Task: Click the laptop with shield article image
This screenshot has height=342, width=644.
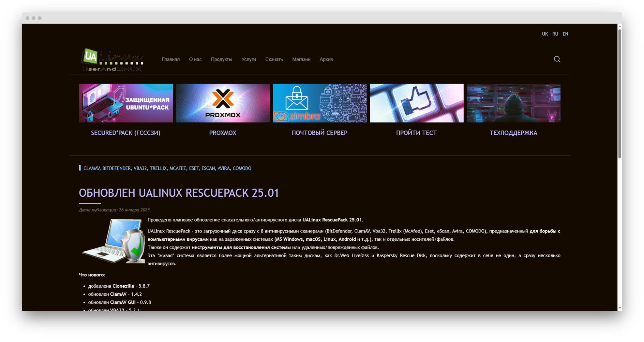Action: [x=113, y=241]
